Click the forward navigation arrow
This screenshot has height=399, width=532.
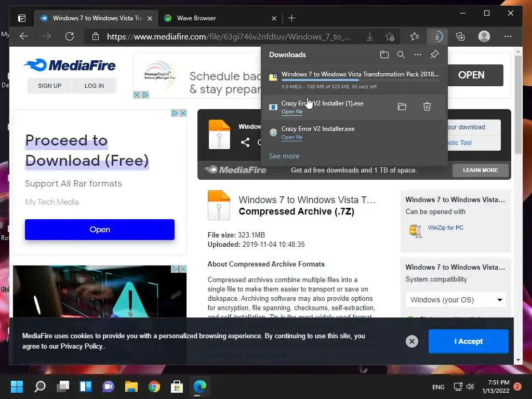pyautogui.click(x=47, y=36)
